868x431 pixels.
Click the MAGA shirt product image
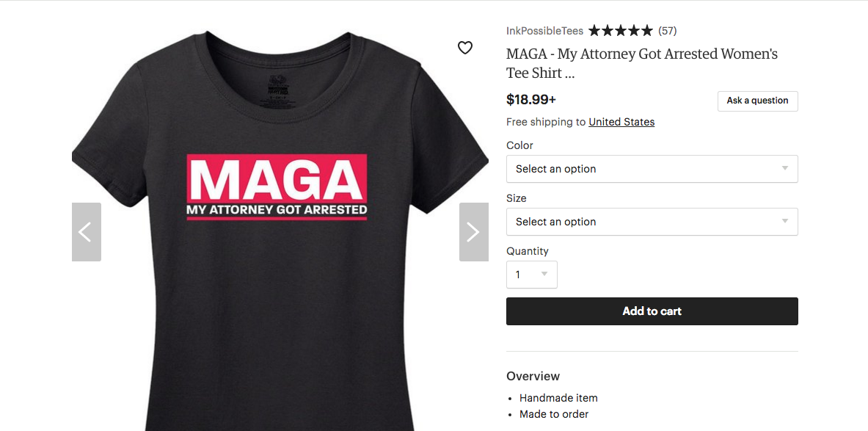[x=280, y=231]
